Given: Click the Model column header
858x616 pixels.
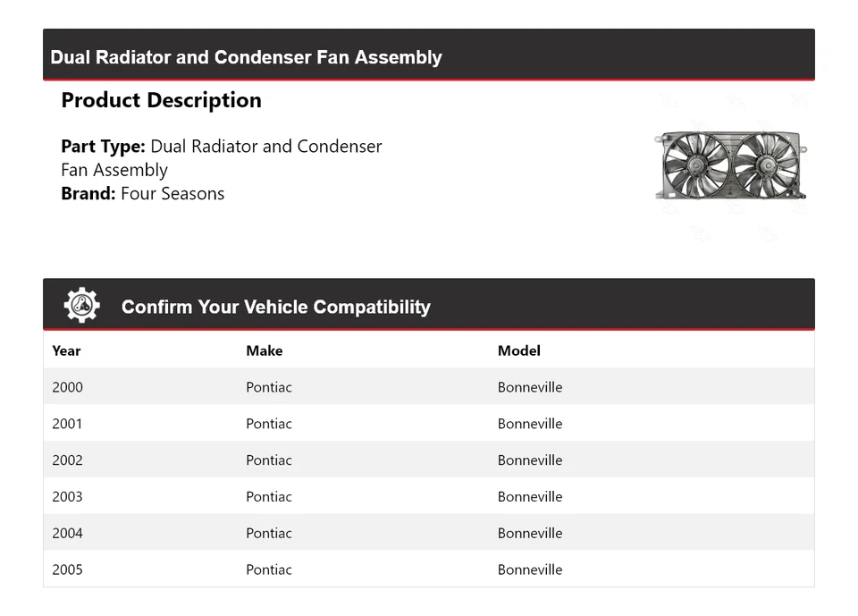Looking at the screenshot, I should pos(518,350).
